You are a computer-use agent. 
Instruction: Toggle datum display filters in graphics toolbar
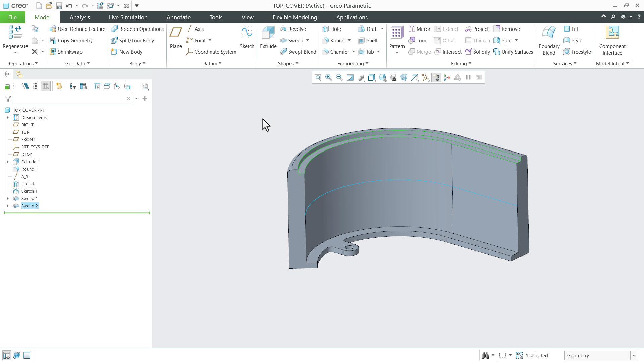click(x=425, y=77)
